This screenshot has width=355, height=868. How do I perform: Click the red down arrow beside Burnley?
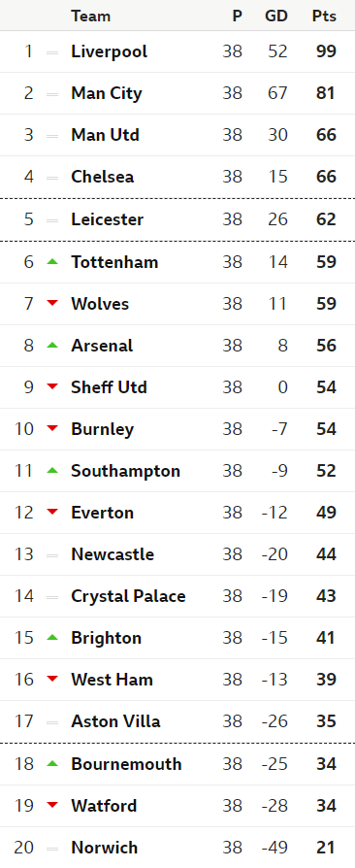(x=52, y=428)
